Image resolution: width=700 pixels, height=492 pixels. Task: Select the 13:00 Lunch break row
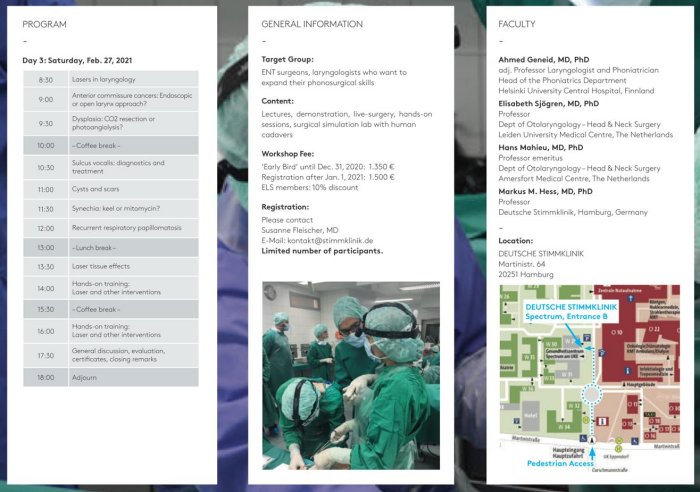coord(112,247)
